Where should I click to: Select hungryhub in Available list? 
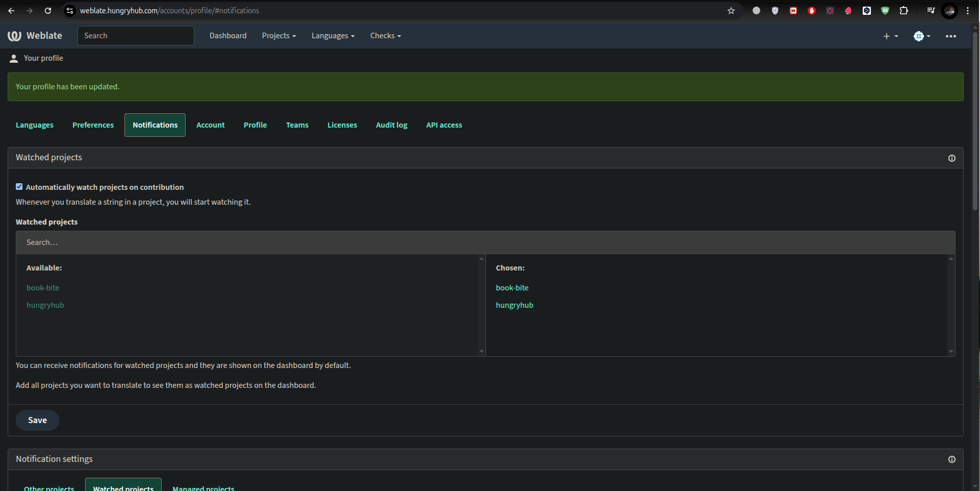point(45,305)
